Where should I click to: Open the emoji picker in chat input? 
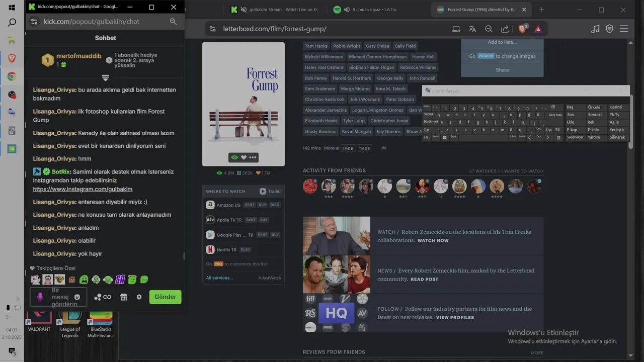pyautogui.click(x=77, y=297)
